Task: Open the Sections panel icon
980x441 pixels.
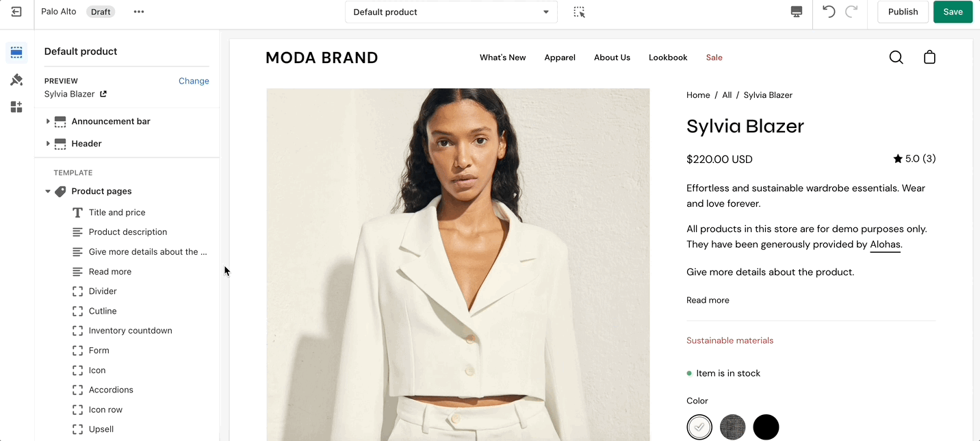Action: [16, 53]
